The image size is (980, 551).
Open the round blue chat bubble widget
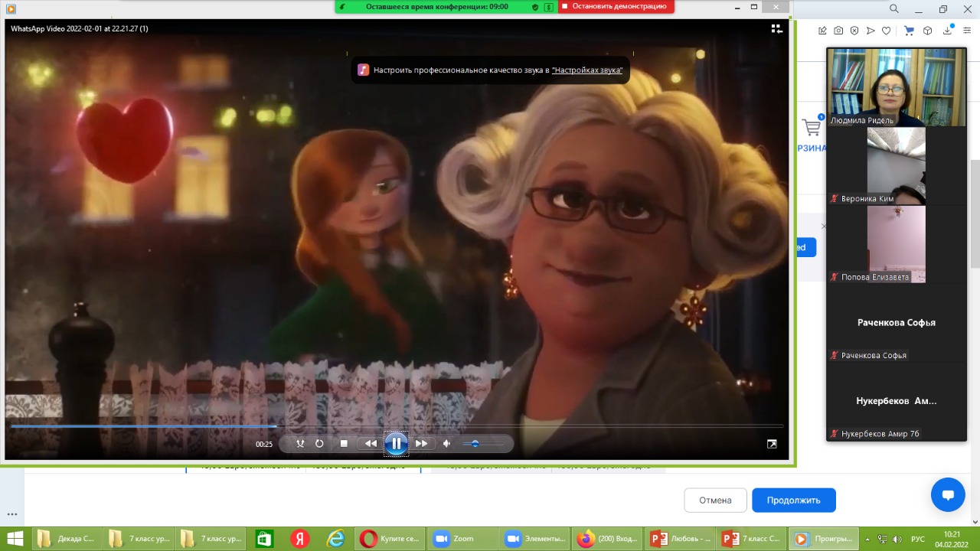(947, 495)
